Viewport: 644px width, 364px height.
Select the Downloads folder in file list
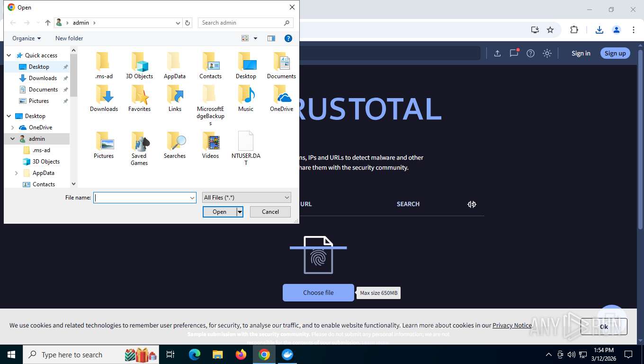(104, 99)
